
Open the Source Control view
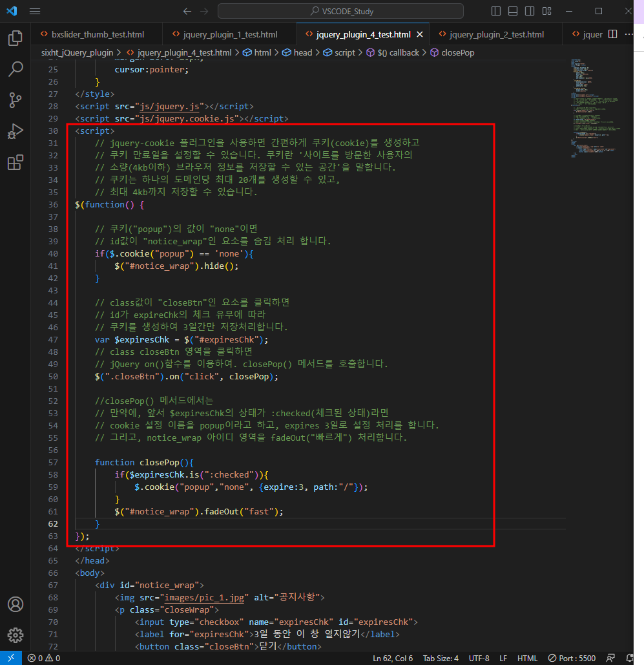16,100
